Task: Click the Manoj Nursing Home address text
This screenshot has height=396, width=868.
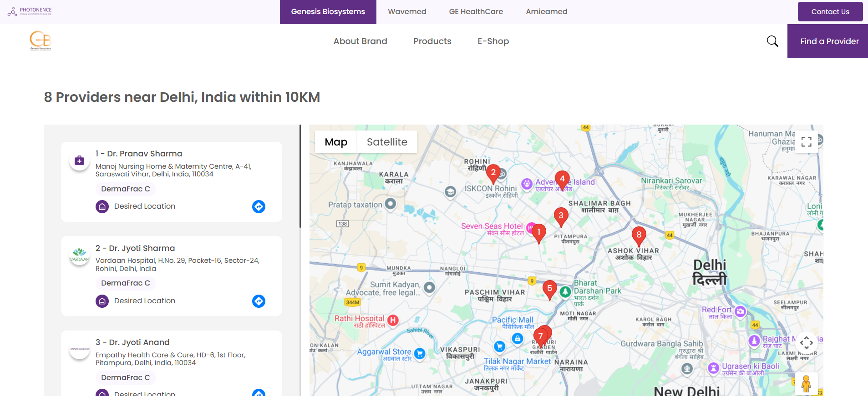Action: [x=173, y=170]
